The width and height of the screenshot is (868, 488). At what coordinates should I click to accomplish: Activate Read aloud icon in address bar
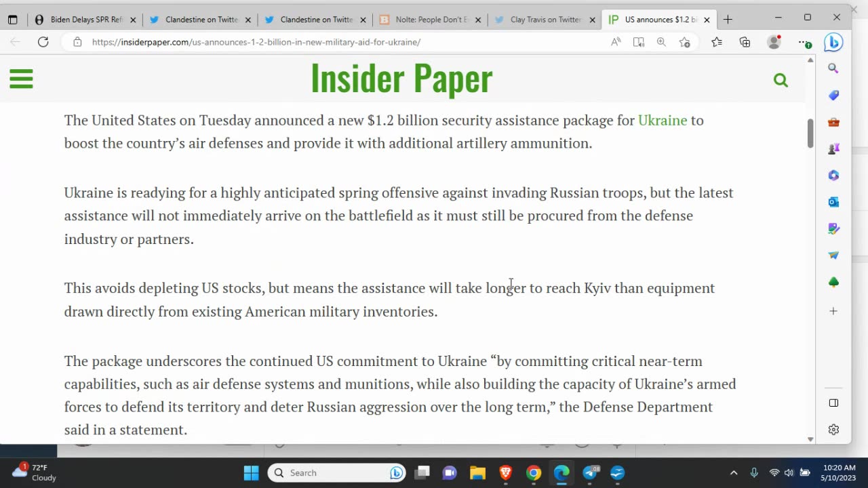click(x=616, y=42)
